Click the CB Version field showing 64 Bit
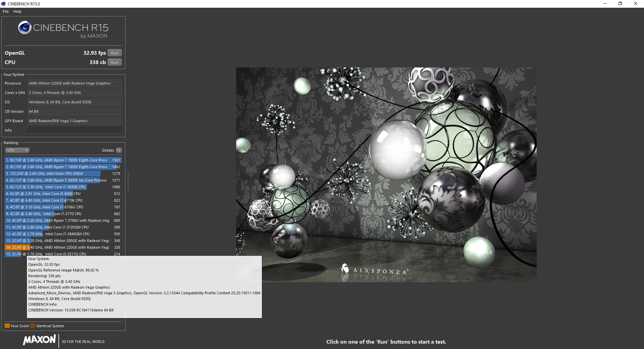Screen dimensions: 644x349 tap(74, 111)
